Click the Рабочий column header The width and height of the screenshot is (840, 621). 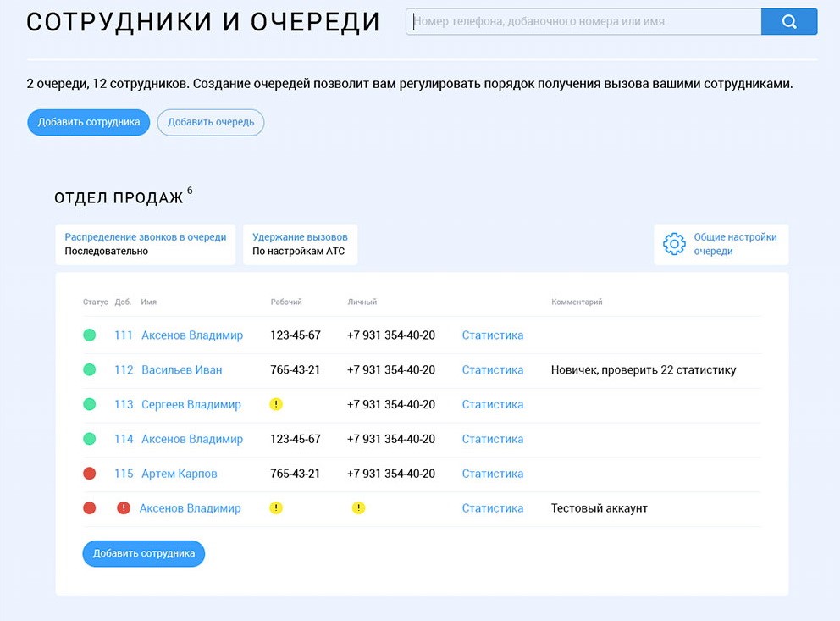pos(286,302)
